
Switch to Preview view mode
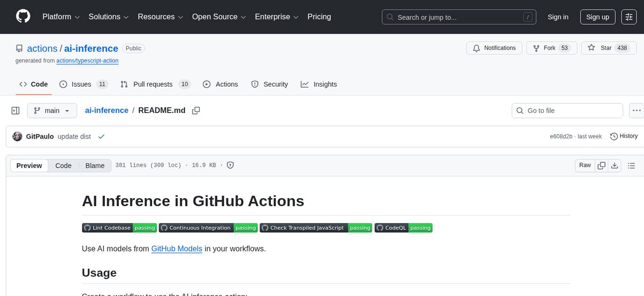coord(29,165)
